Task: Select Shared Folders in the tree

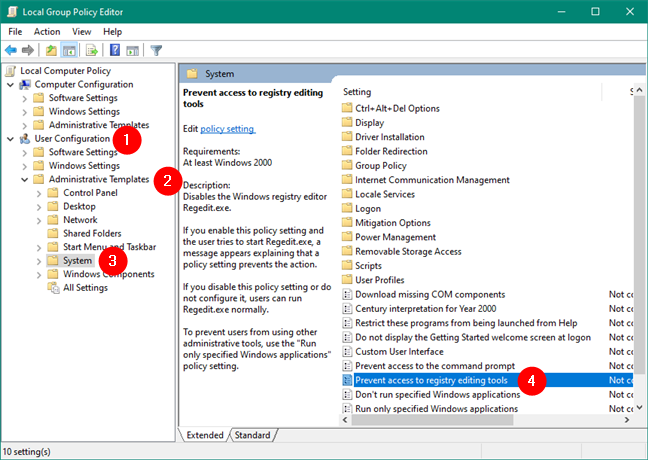Action: pos(94,233)
